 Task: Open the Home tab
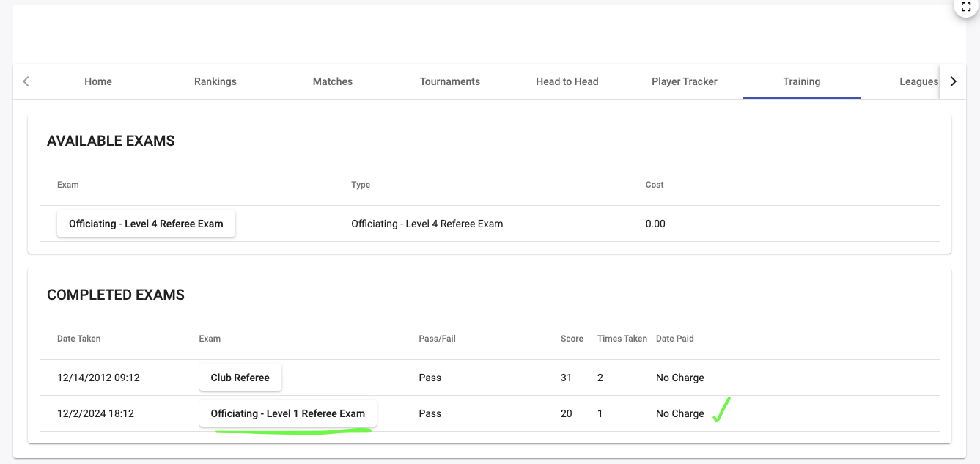(98, 81)
